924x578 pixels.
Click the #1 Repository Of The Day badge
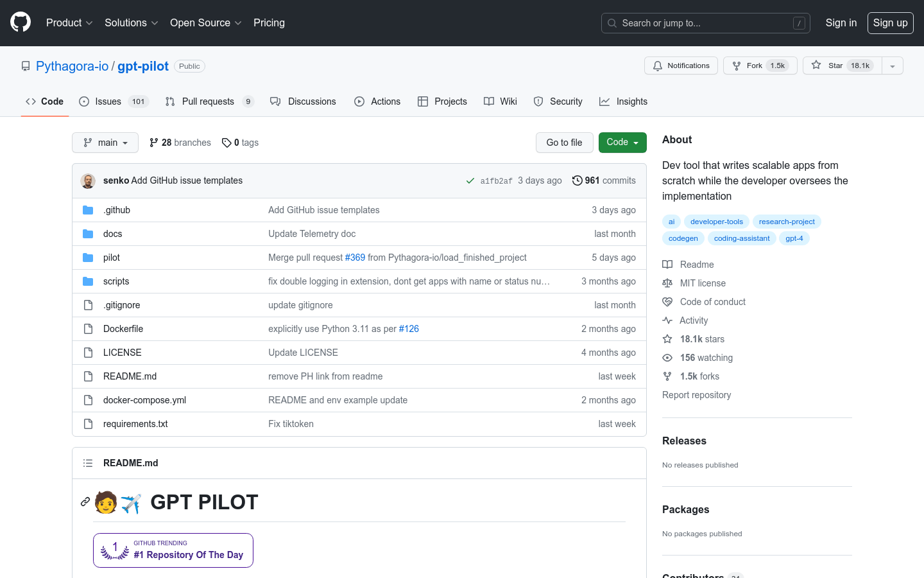tap(173, 550)
